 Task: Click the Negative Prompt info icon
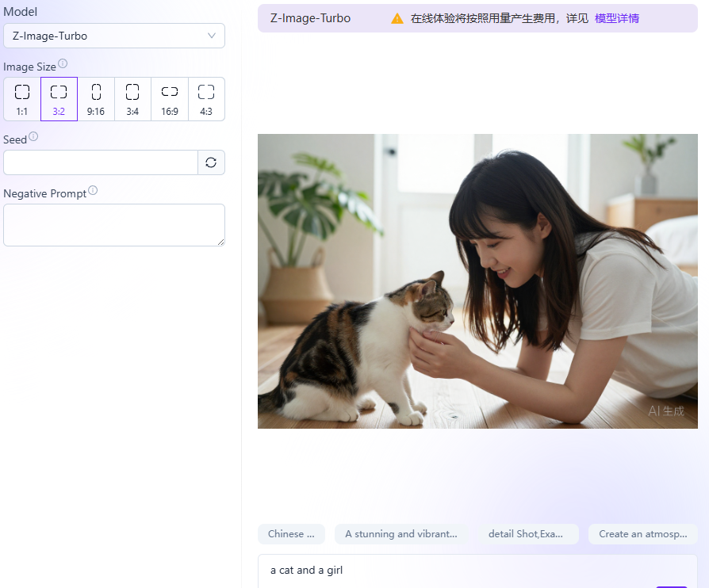93,190
